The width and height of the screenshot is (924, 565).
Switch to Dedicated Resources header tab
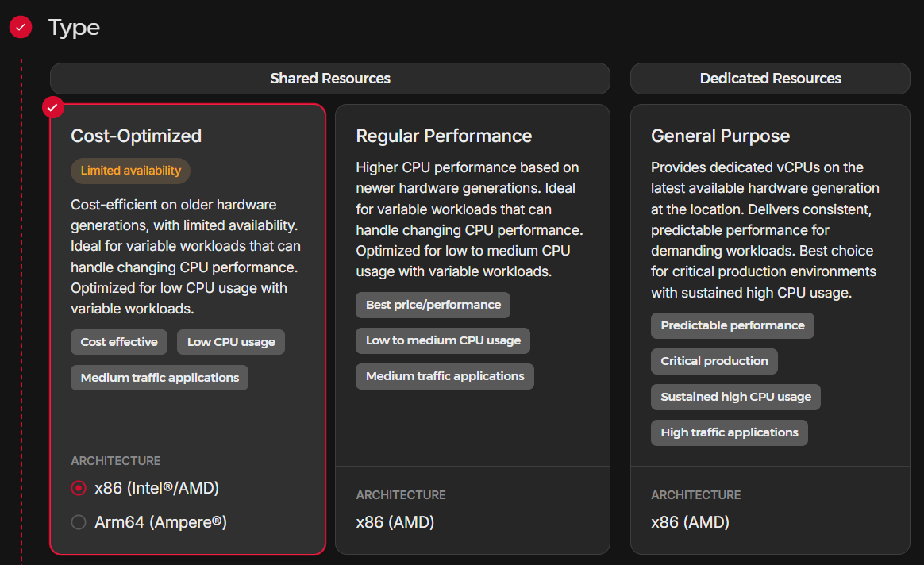point(770,79)
